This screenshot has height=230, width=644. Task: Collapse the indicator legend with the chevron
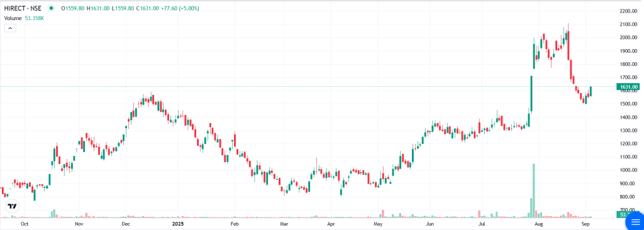[10, 28]
